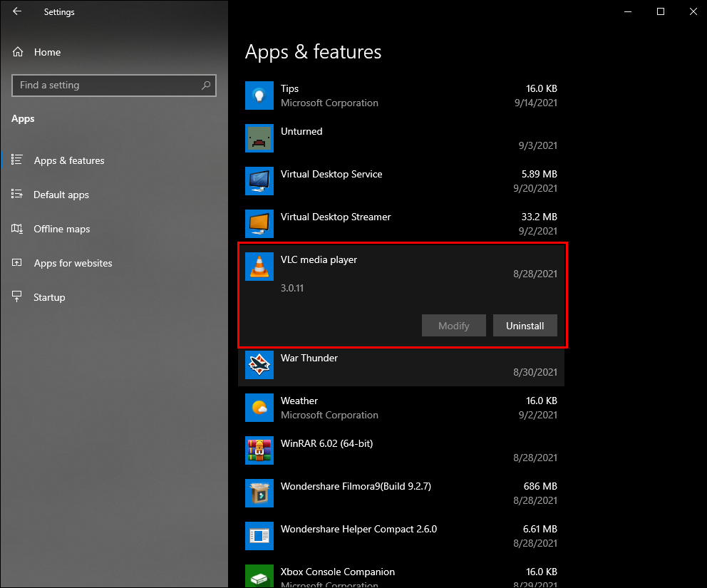Click the VLC media player cone icon

tap(259, 267)
